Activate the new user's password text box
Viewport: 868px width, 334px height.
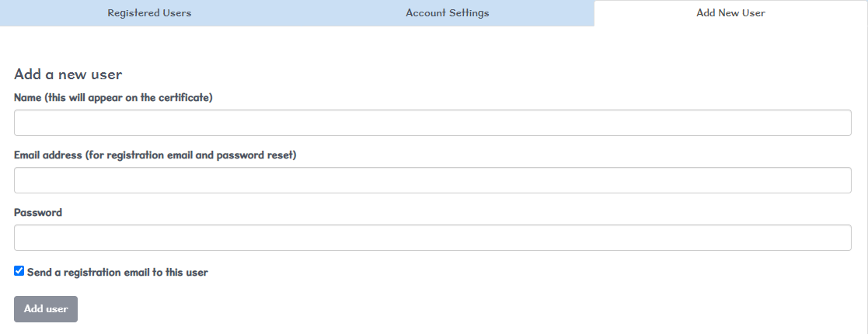pos(432,238)
